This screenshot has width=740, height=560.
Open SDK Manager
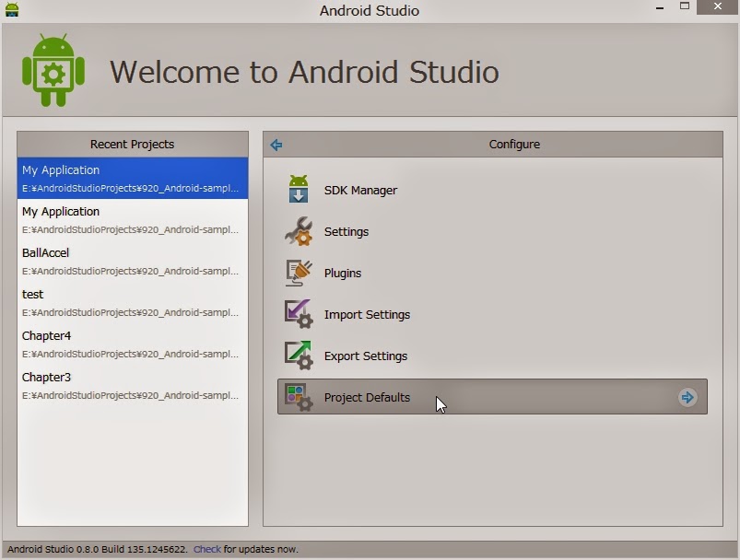(x=360, y=190)
